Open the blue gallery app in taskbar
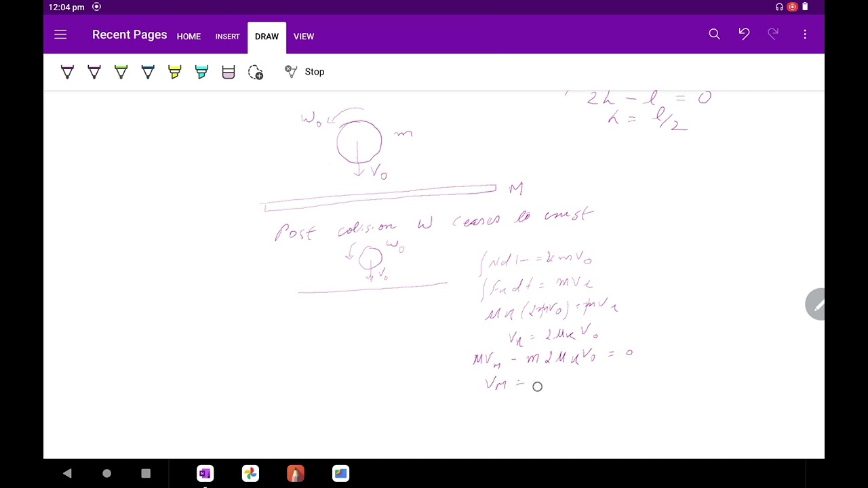 (x=341, y=473)
